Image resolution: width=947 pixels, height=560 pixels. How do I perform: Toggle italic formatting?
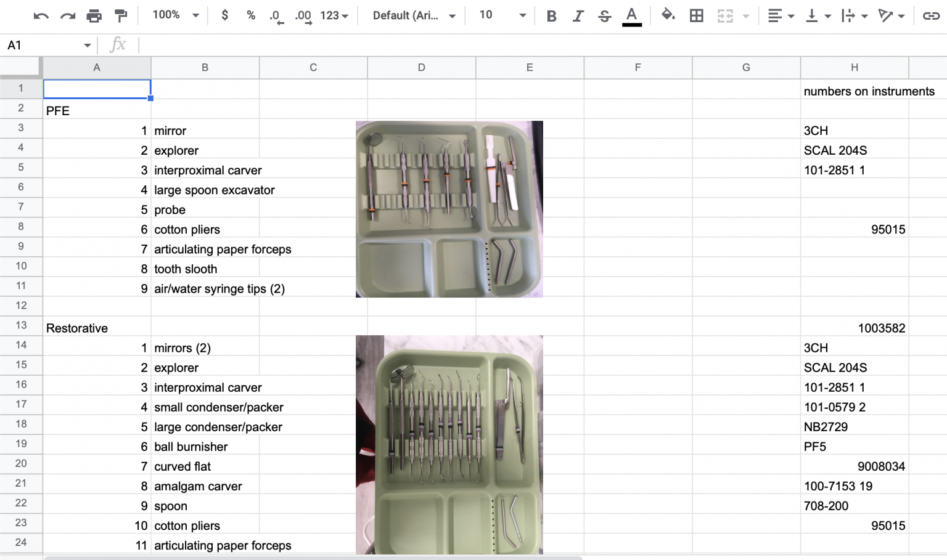click(578, 15)
